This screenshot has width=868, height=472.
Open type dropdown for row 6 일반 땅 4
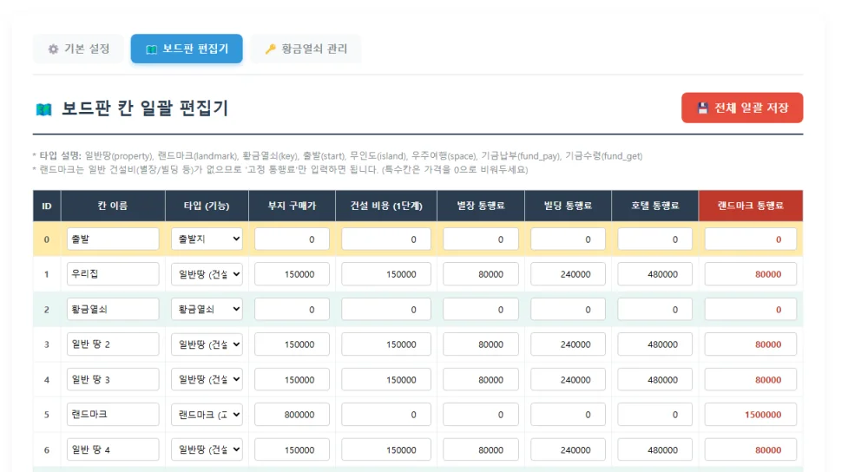[207, 449]
